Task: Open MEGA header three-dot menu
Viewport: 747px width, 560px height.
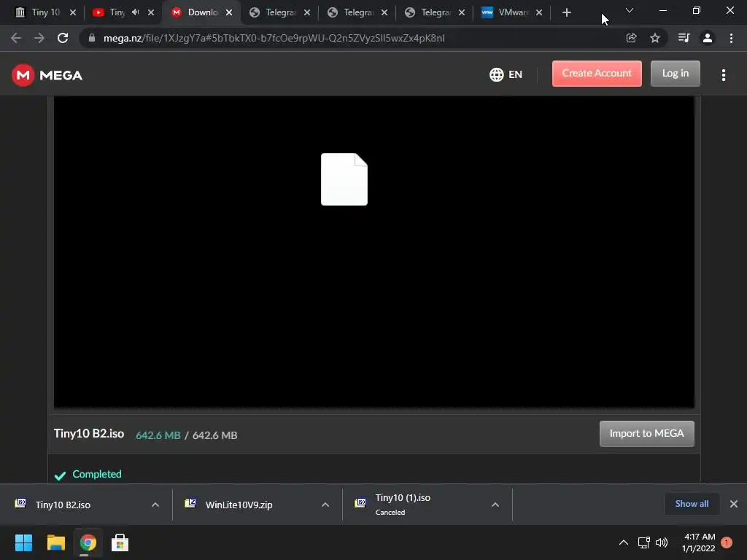Action: [723, 75]
